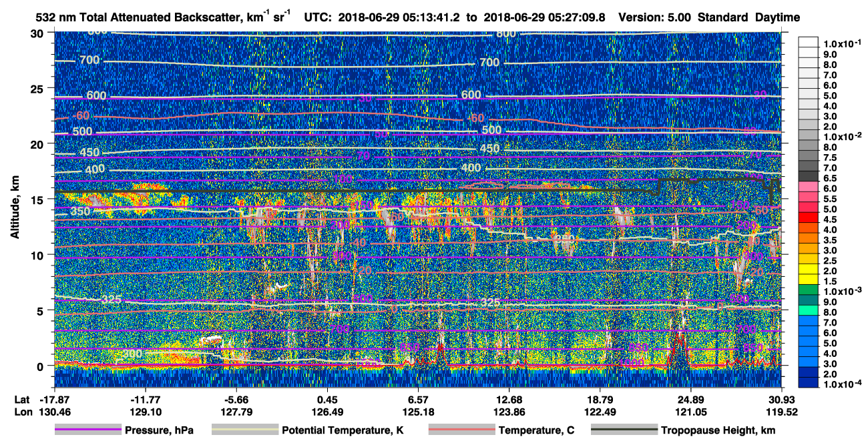Click longitude value 121.05
Viewport: 868px width, 445px height.
point(690,411)
